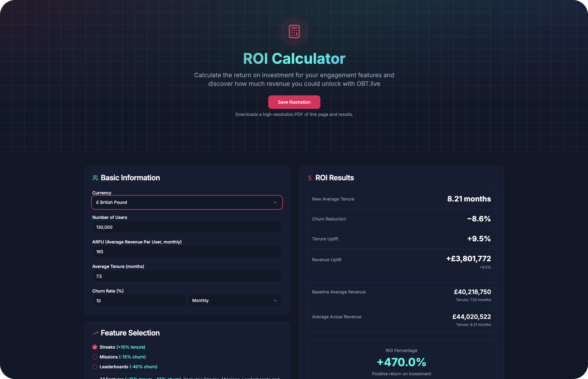Switch focus to the ROI Results panel
The height and width of the screenshot is (379, 588).
[x=334, y=178]
